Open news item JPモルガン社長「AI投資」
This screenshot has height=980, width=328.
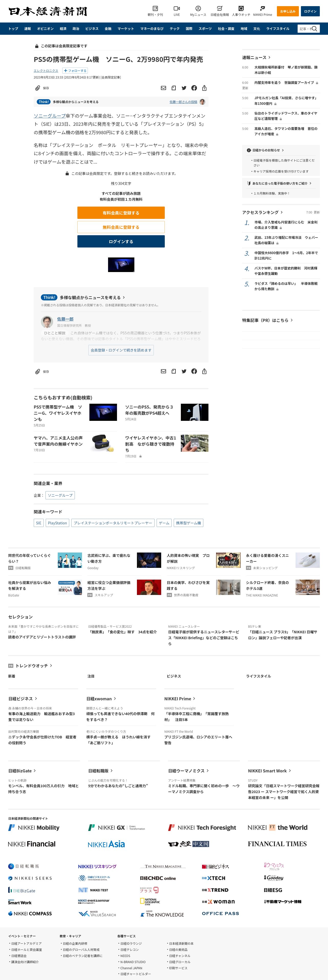(286, 100)
